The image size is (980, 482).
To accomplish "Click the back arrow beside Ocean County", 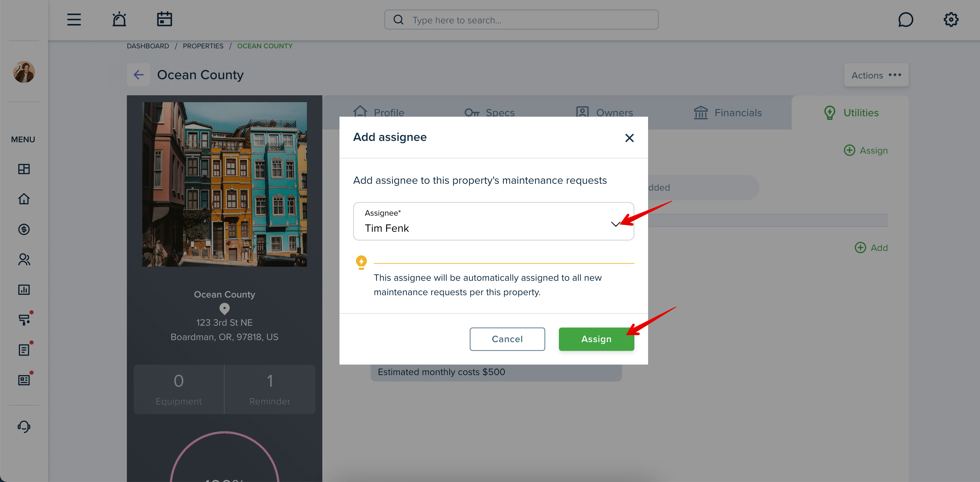I will 139,75.
